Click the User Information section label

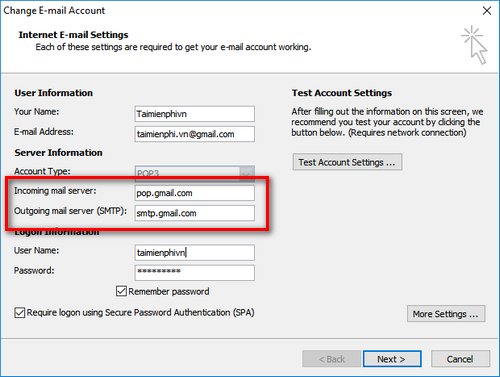(54, 93)
